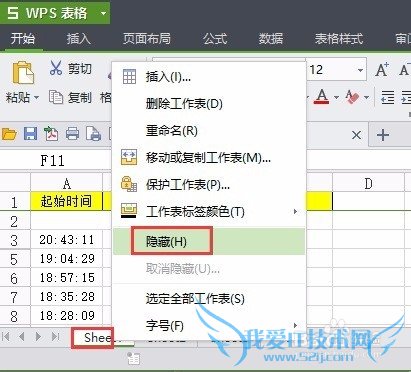The width and height of the screenshot is (411, 372).
Task: Expand the Paste options dropdown arrow
Action: tap(36, 98)
